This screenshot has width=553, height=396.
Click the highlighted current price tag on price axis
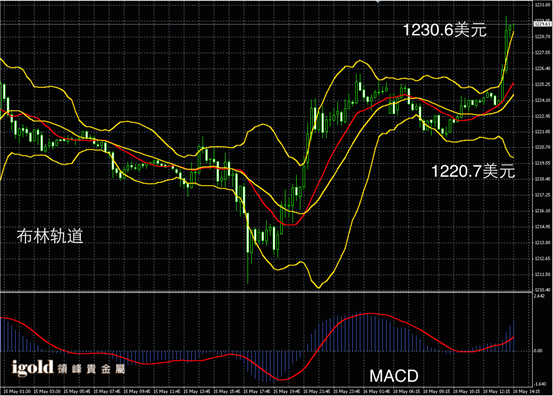pyautogui.click(x=542, y=24)
